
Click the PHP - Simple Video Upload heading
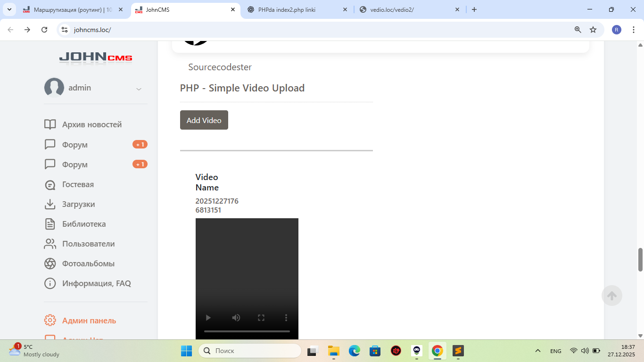pos(242,88)
